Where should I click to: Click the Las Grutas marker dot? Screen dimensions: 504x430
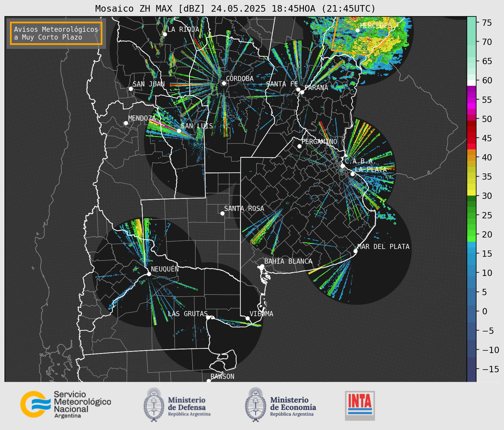pos(208,318)
